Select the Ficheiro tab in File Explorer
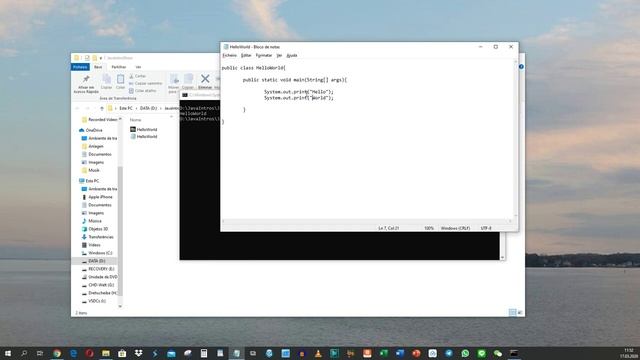This screenshot has width=640, height=360. point(80,67)
